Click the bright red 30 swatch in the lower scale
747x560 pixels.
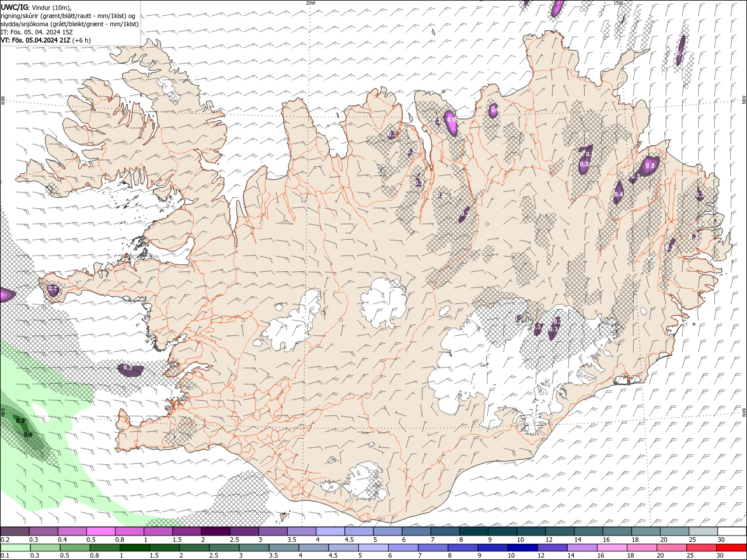click(x=731, y=548)
